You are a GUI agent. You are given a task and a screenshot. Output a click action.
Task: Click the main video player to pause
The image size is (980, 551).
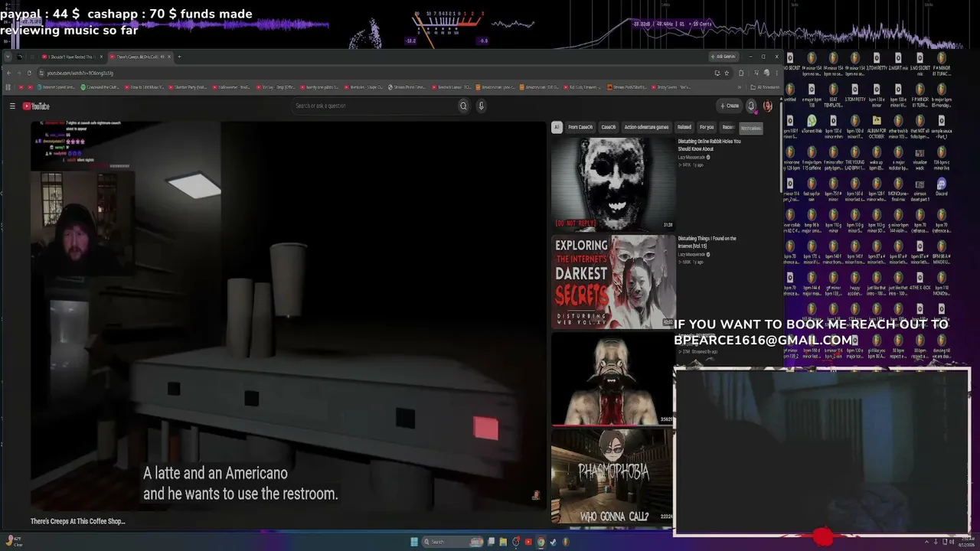pos(289,316)
